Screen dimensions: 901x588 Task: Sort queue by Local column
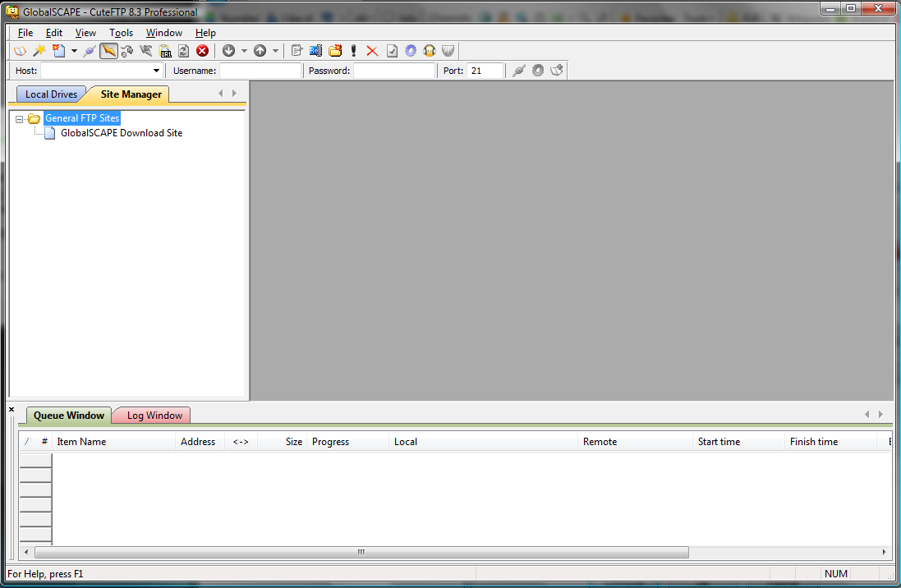coord(483,442)
